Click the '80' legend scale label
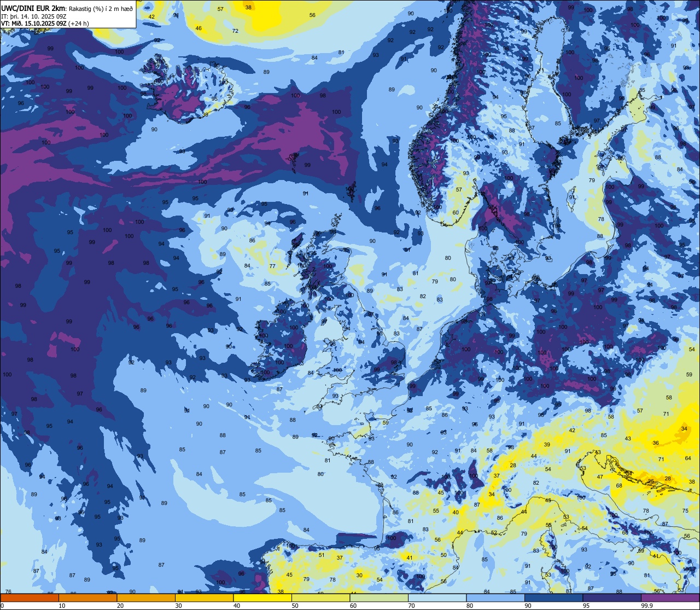Viewport: 700px width, 610px height. pos(470,606)
